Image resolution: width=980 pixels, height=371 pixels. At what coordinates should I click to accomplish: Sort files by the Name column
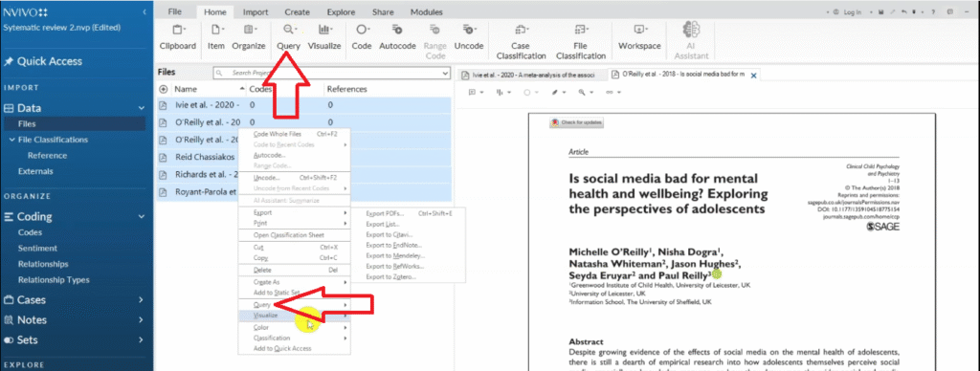(x=185, y=89)
